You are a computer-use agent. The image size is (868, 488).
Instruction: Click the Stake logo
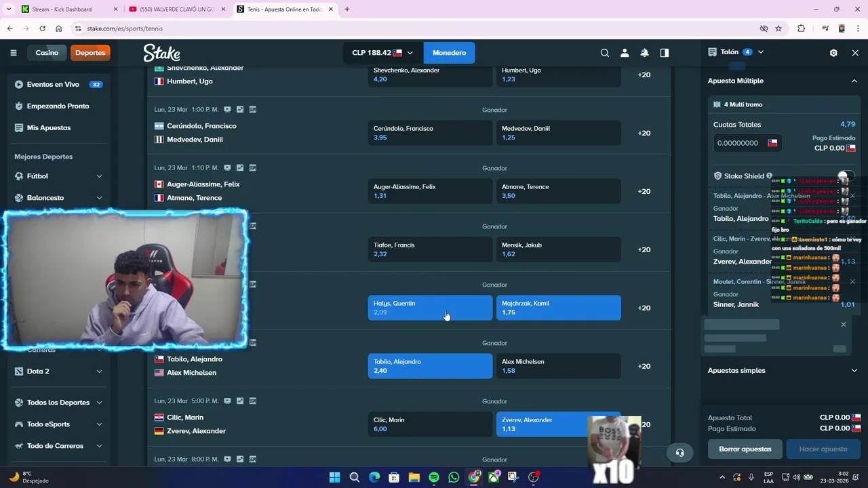[x=161, y=53]
